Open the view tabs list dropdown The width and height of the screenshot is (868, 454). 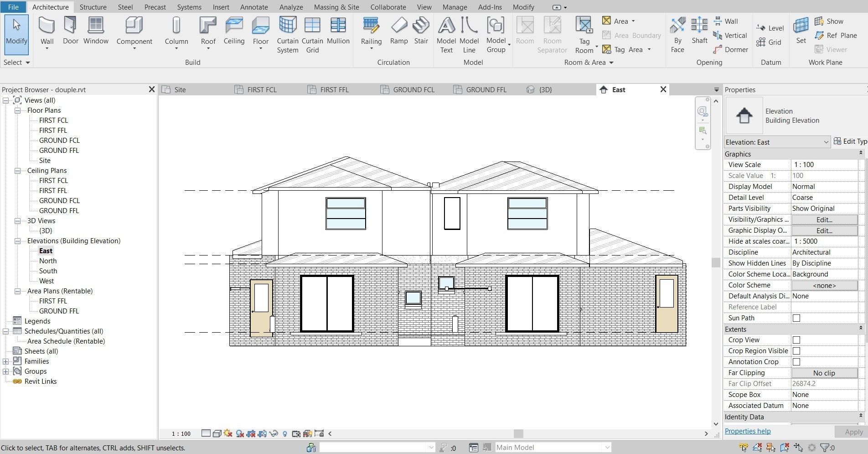(716, 90)
